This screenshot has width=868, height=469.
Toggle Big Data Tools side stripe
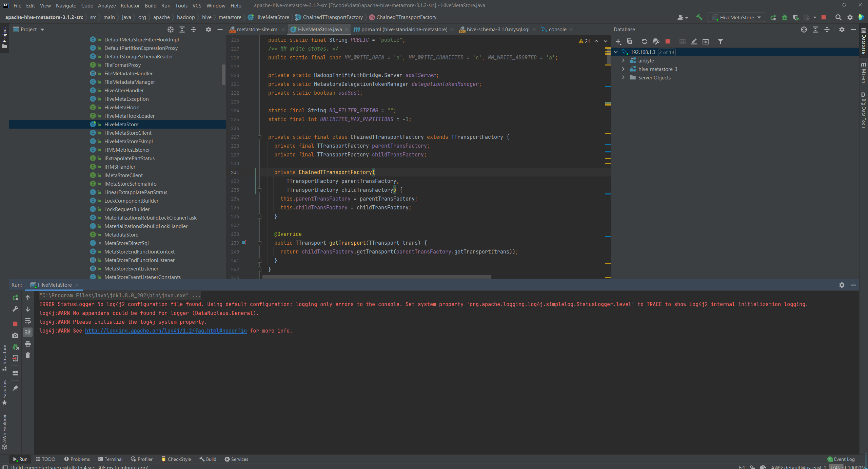tap(864, 110)
